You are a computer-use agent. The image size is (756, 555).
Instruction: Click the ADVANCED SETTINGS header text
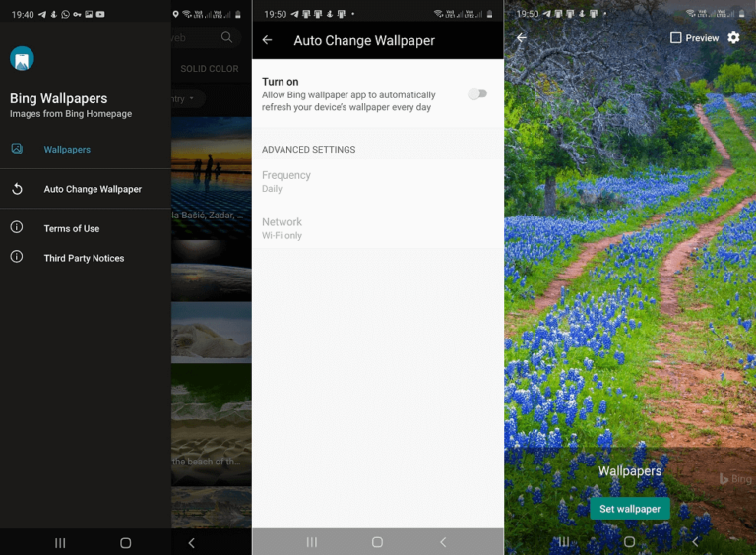click(x=308, y=150)
